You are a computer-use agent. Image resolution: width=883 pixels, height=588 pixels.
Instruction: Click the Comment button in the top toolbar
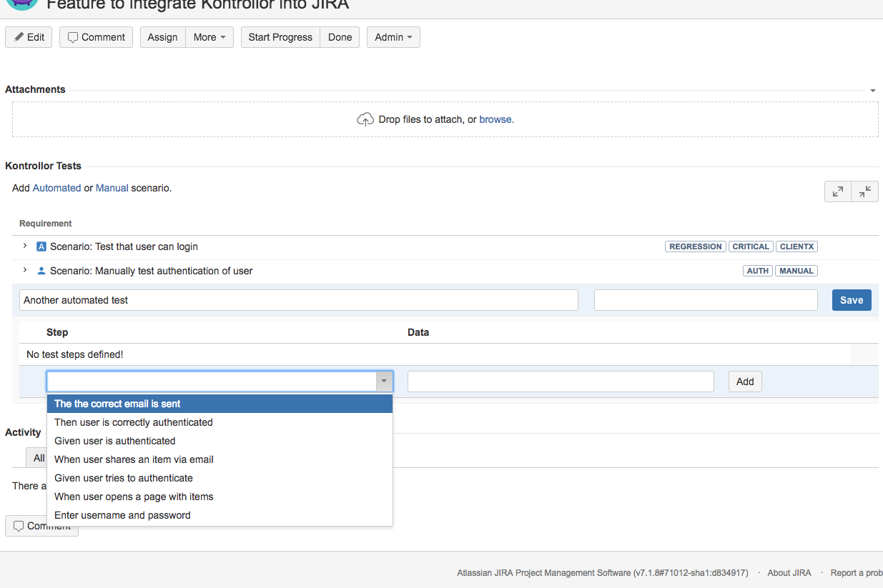[x=96, y=37]
